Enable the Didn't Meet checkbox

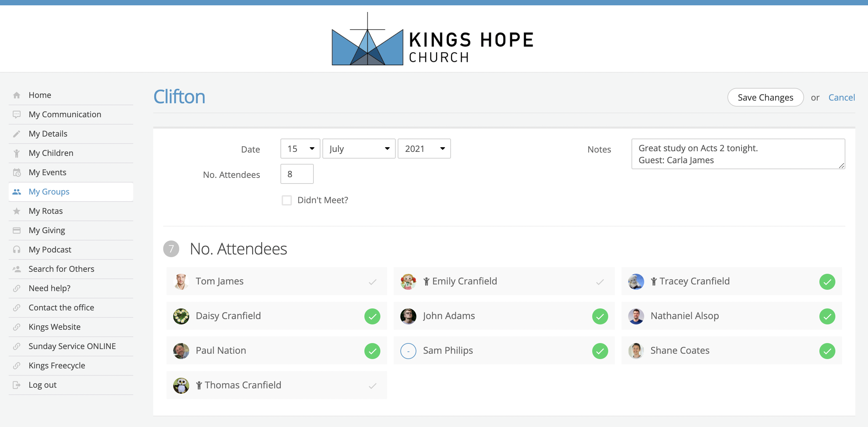pos(287,200)
